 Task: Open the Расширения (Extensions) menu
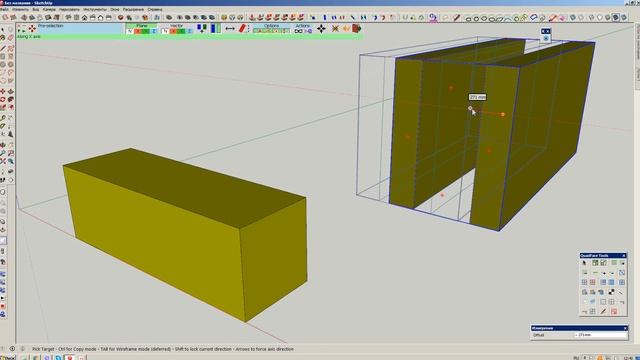coord(133,9)
